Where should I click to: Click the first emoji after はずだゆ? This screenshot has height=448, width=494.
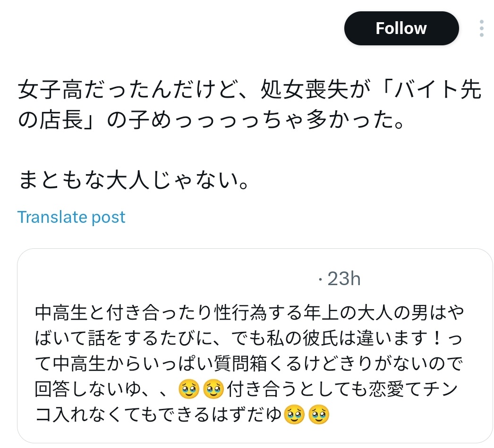(x=294, y=414)
